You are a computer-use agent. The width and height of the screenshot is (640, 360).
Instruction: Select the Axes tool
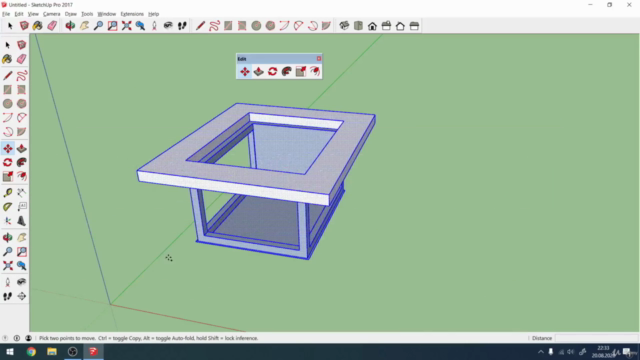(x=7, y=221)
